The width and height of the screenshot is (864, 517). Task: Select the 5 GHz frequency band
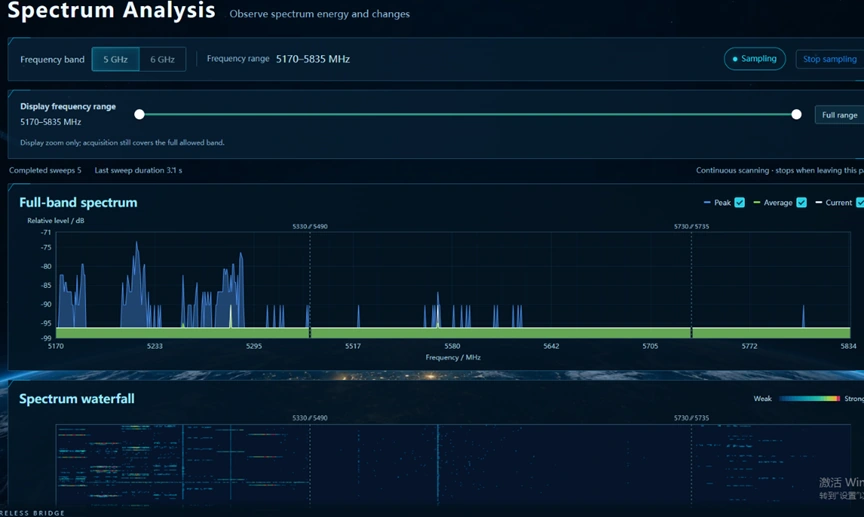115,59
